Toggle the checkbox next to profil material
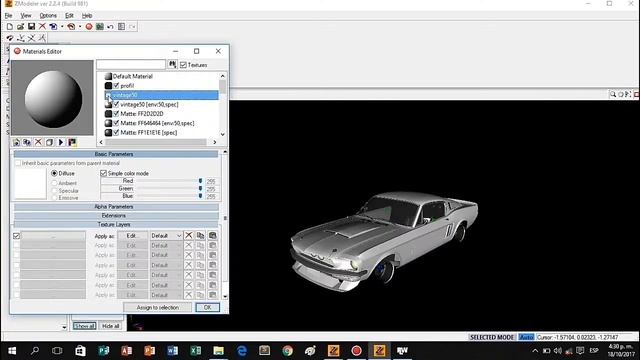 tap(116, 86)
